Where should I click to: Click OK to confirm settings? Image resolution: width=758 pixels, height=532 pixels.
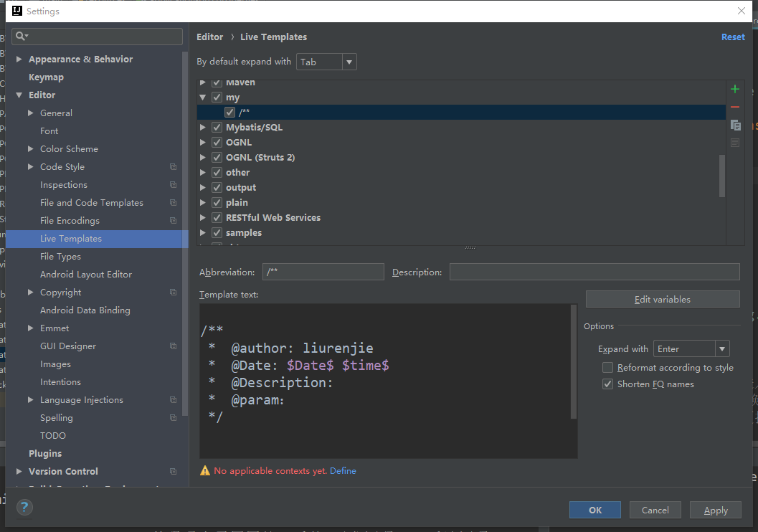(594, 510)
